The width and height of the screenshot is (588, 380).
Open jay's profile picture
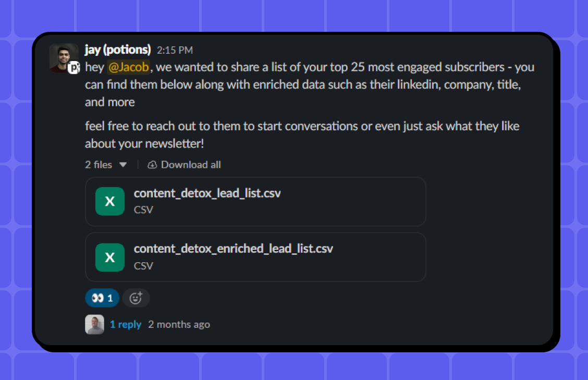[63, 57]
